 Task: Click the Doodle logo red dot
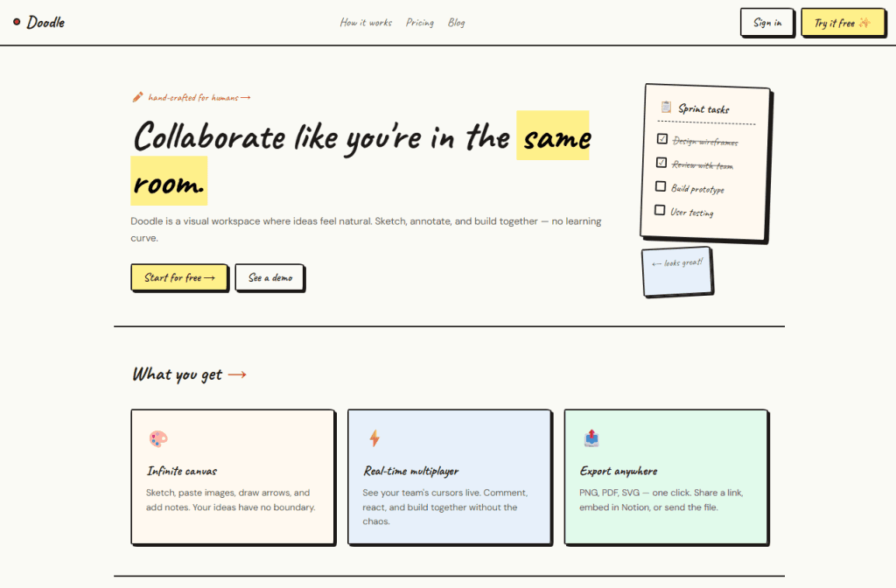[x=17, y=22]
